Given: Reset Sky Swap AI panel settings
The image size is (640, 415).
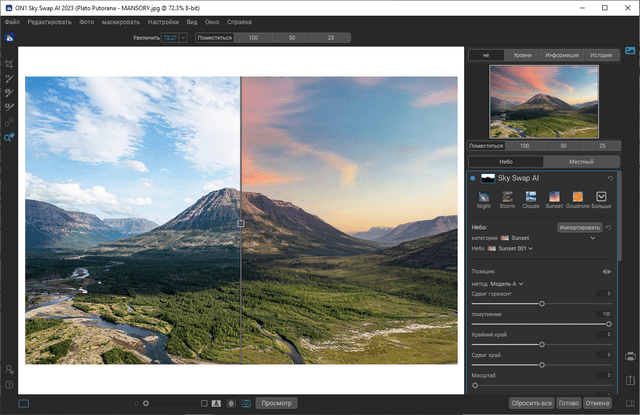Looking at the screenshot, I should [x=609, y=178].
